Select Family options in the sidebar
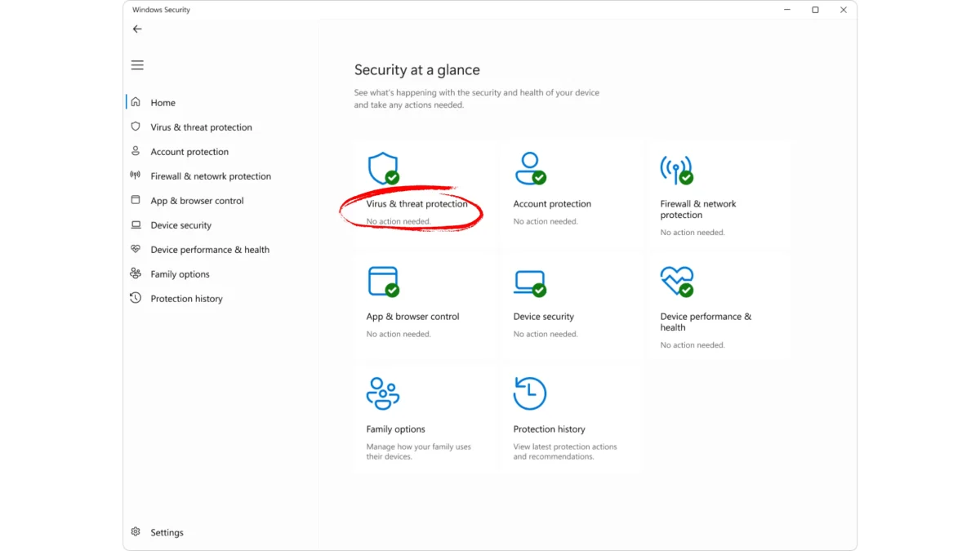The width and height of the screenshot is (980, 551). (180, 274)
